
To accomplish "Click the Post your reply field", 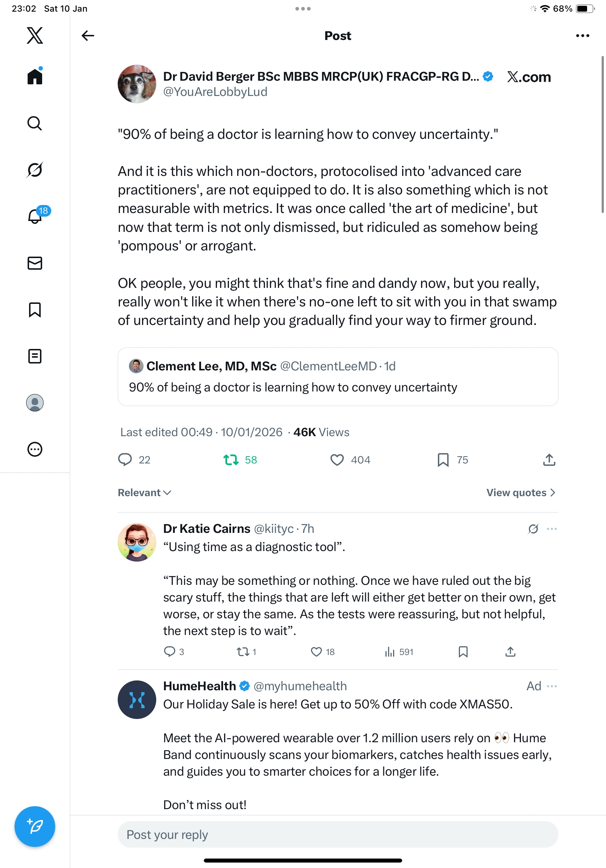I will point(338,834).
